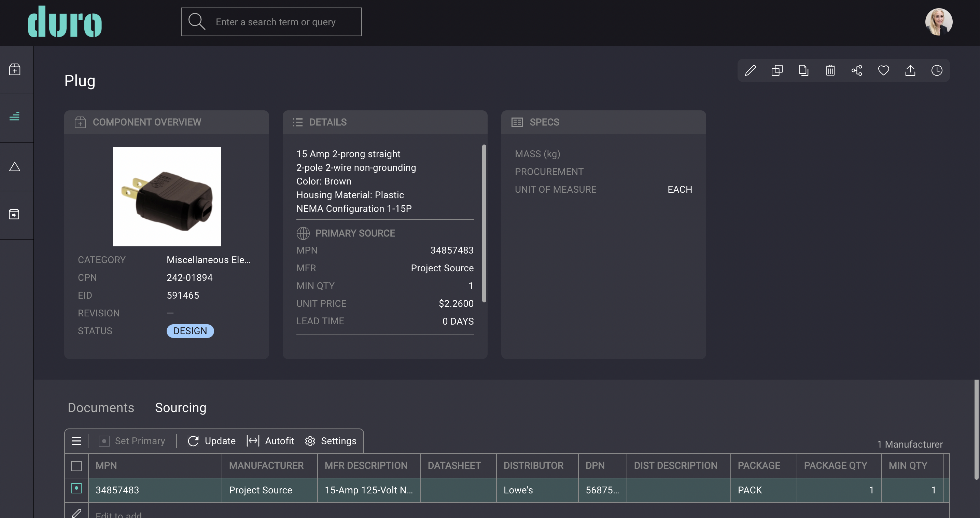980x518 pixels.
Task: Toggle primary source for row 34857483
Action: point(76,489)
